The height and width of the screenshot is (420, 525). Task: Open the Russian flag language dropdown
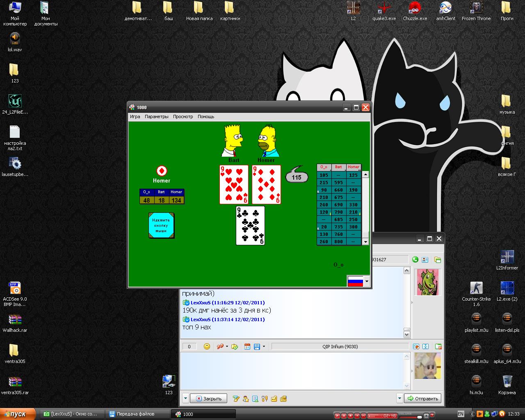[367, 281]
